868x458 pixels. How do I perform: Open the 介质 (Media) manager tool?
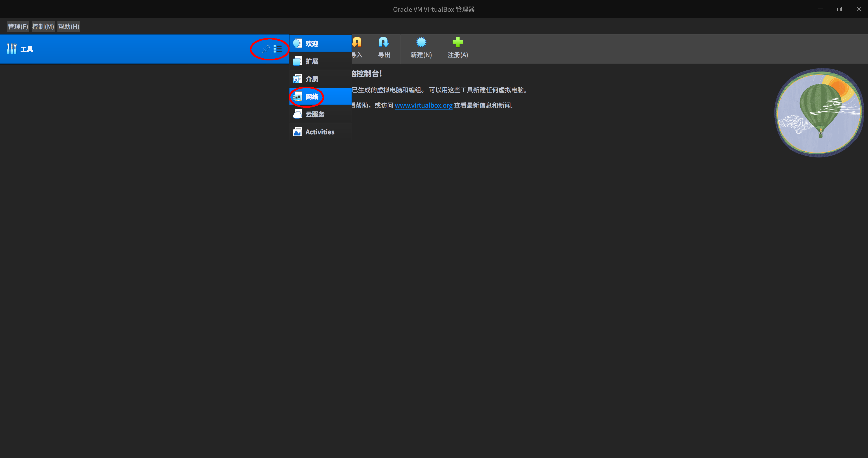point(311,79)
